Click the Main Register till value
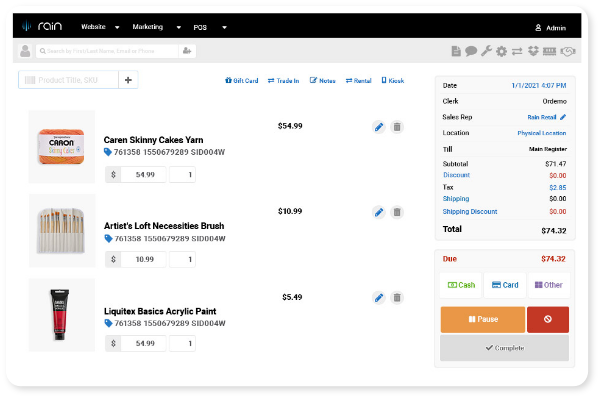 pos(548,149)
